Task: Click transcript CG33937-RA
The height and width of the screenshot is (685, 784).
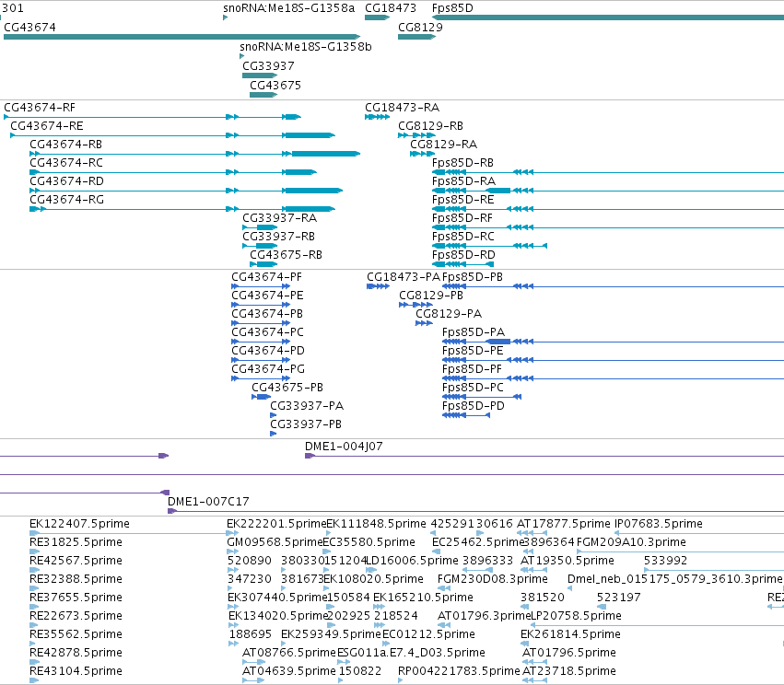Action: click(x=260, y=227)
